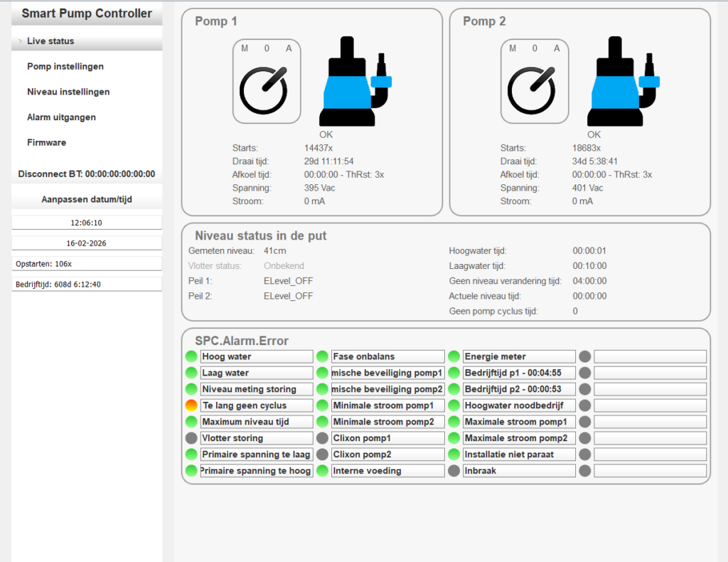Click the time field showing 12:06:10

[87, 223]
